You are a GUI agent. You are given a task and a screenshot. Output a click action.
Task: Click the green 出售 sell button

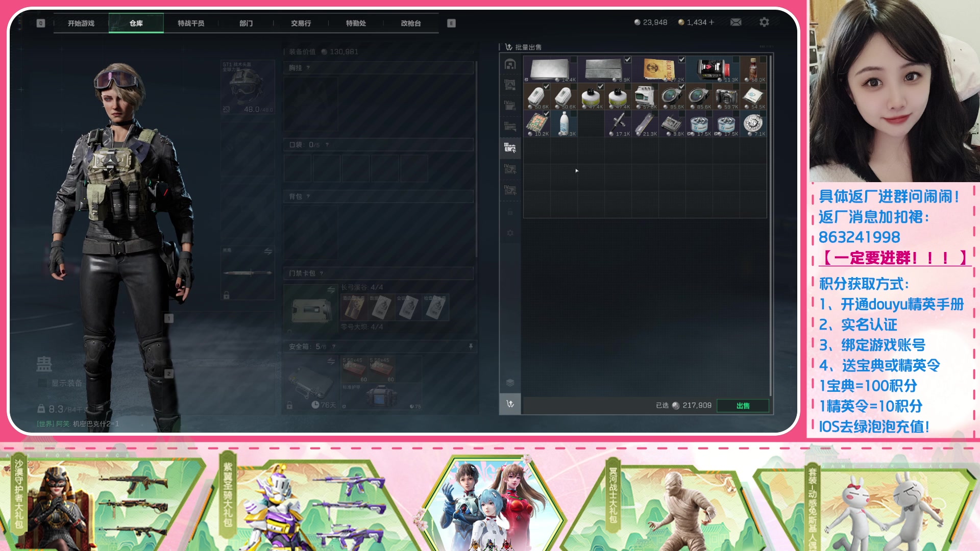point(743,406)
